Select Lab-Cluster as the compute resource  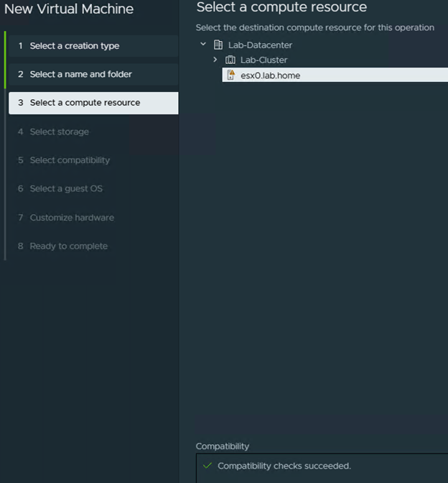click(263, 60)
